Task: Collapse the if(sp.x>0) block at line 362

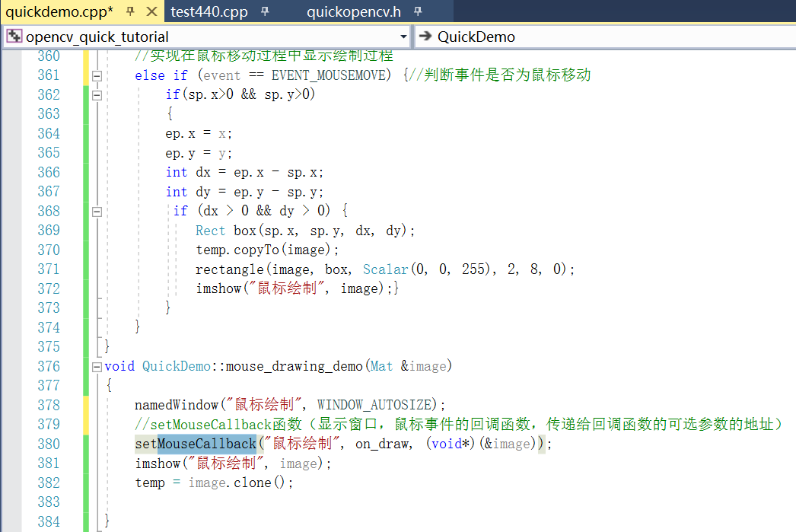Action: pos(97,94)
